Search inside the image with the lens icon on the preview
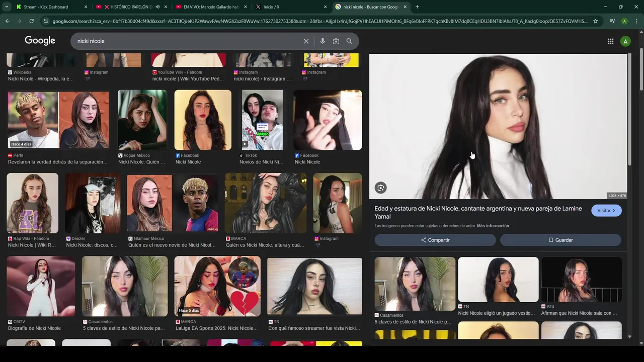The image size is (644, 362). coord(380,188)
